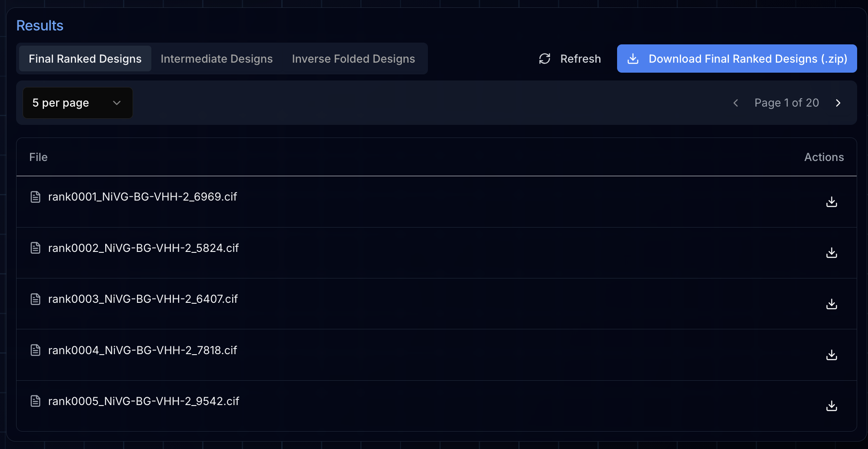Screen dimensions: 868x449
Task: Go to next results page
Action: point(838,103)
